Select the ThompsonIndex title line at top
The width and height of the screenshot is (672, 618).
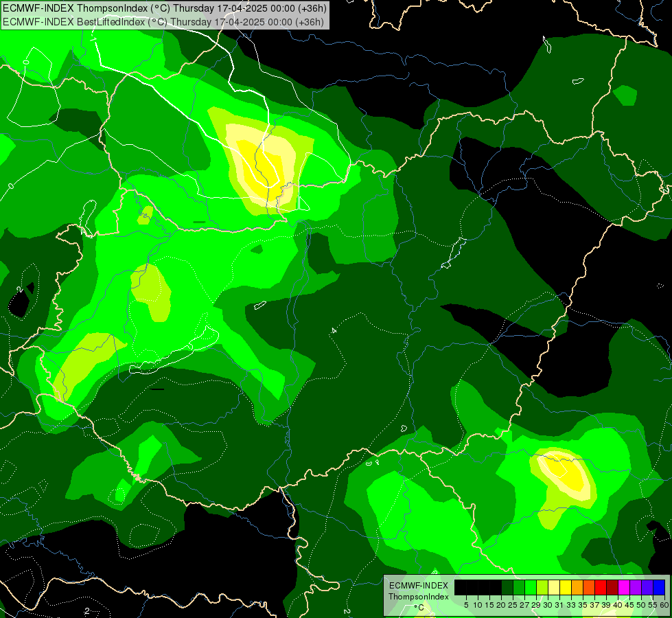[x=165, y=8]
